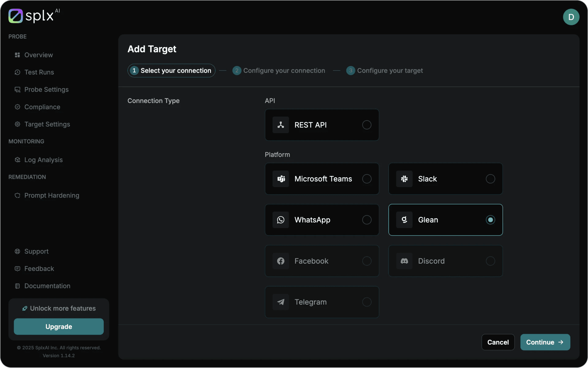Click the rocket icon by Unlock more features
The height and width of the screenshot is (368, 588).
(x=25, y=309)
